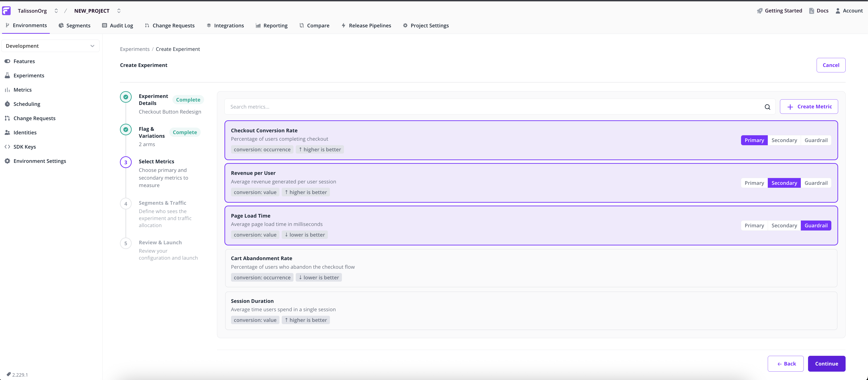Switch to the Reporting tab
The height and width of the screenshot is (380, 868).
[x=272, y=25]
